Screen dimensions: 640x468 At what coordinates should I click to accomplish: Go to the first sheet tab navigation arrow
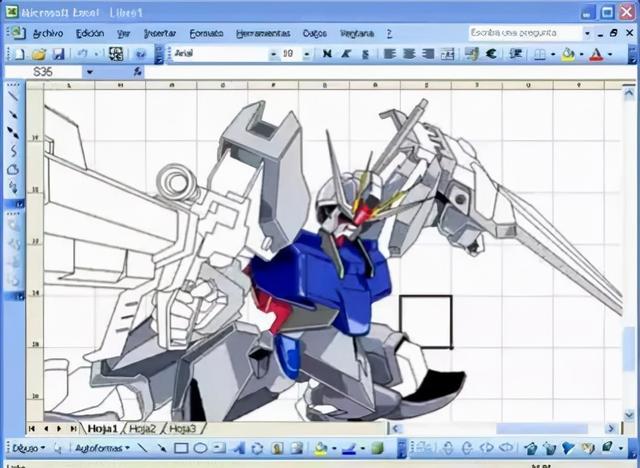click(32, 428)
